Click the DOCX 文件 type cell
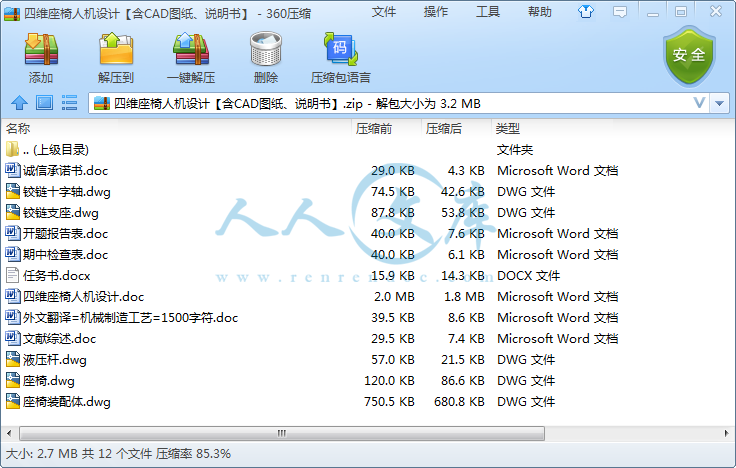Screen dimensions: 736x468 point(529,276)
